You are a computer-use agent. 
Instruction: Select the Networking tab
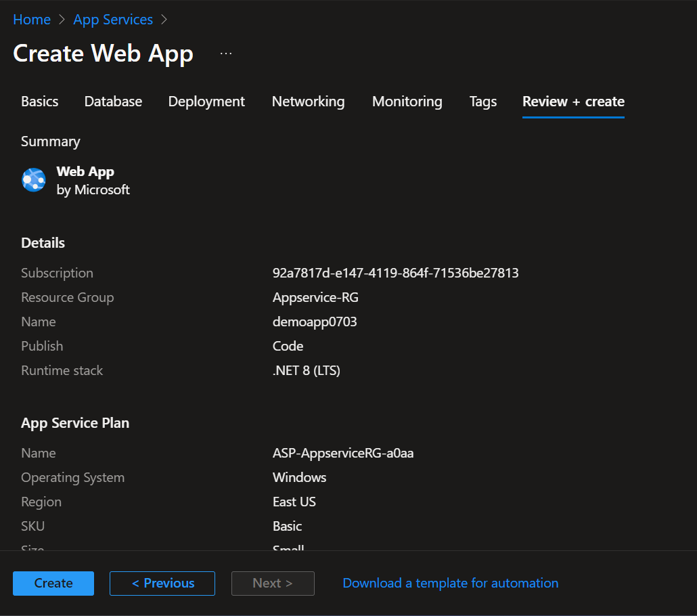[x=308, y=102]
